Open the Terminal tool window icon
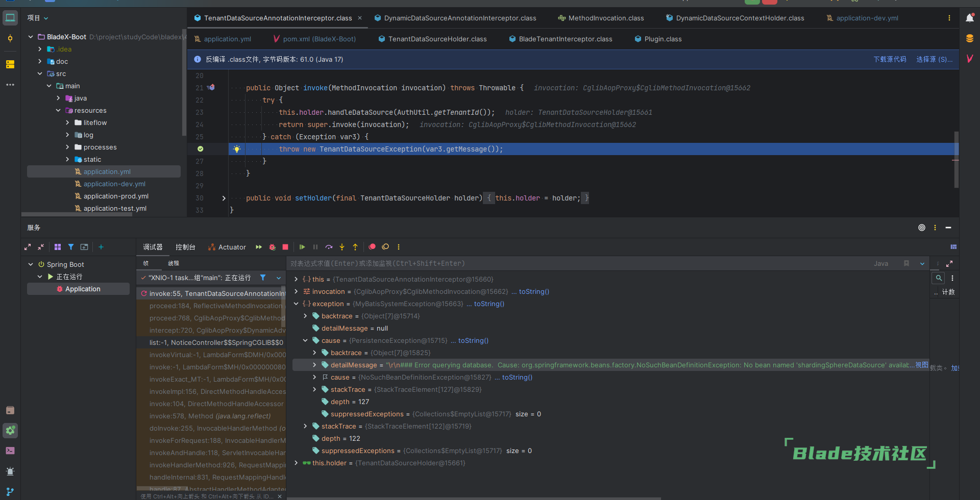This screenshot has width=980, height=500. click(10, 451)
